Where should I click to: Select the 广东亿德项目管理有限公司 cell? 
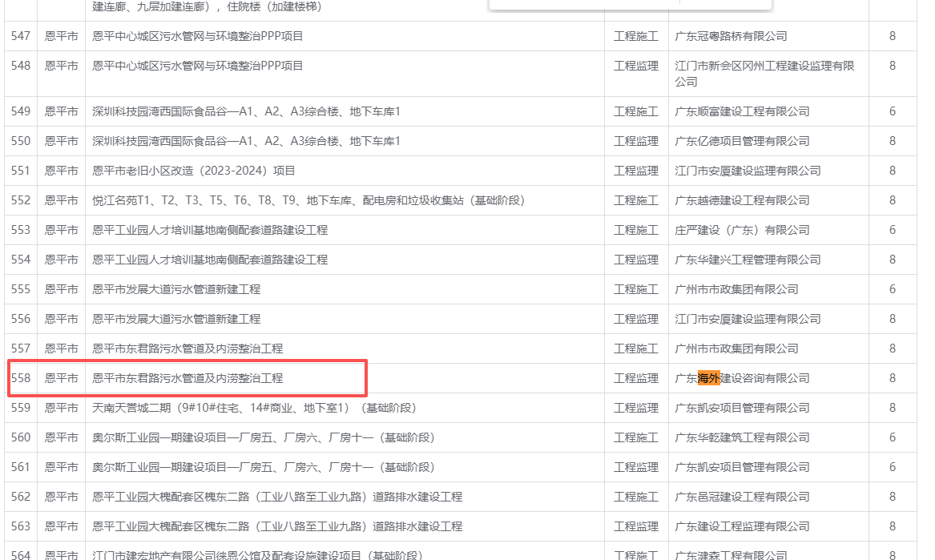tap(742, 141)
